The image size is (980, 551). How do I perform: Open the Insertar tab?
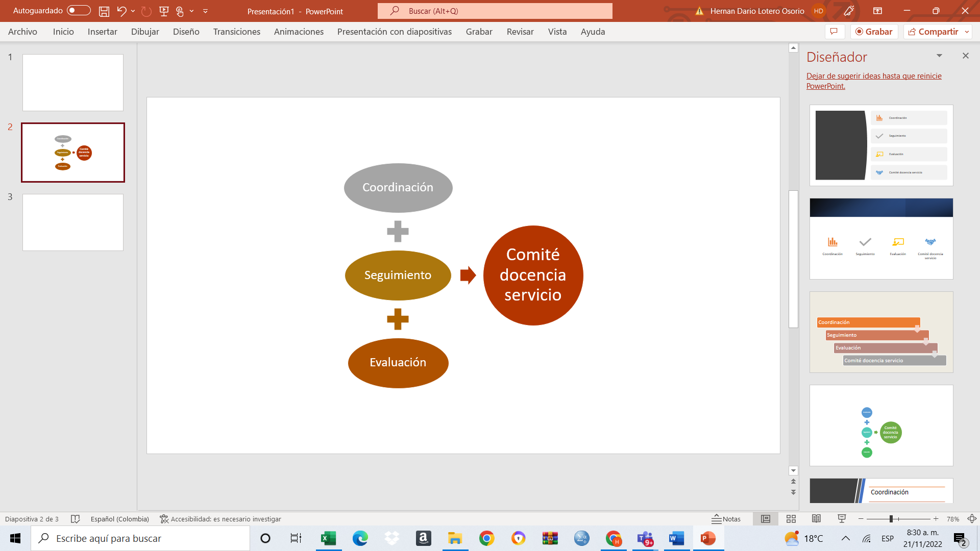coord(103,32)
